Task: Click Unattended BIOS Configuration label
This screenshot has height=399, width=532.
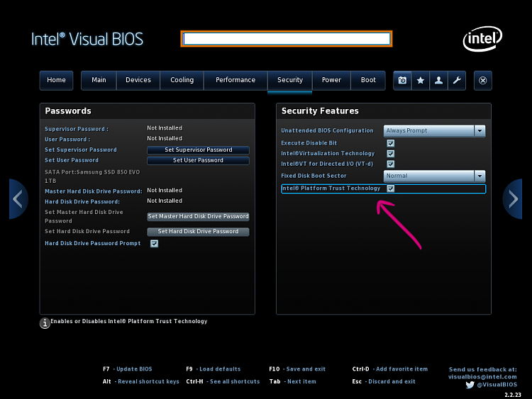Action: pyautogui.click(x=327, y=131)
